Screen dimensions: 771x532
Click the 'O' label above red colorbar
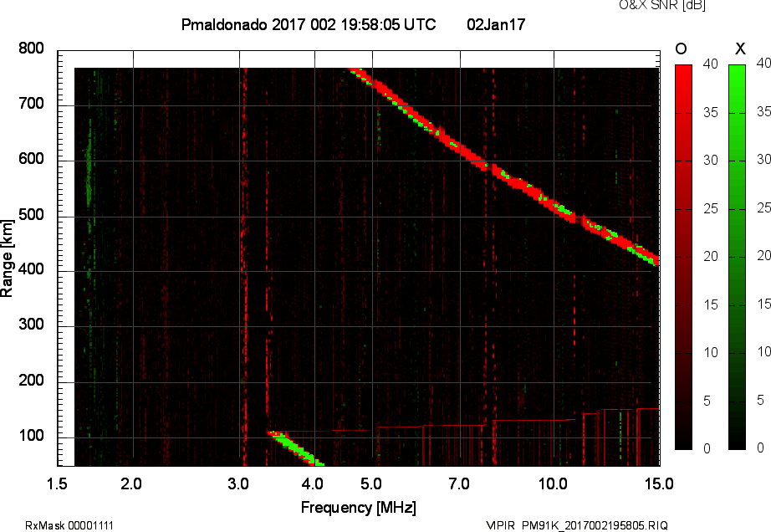[x=681, y=49]
